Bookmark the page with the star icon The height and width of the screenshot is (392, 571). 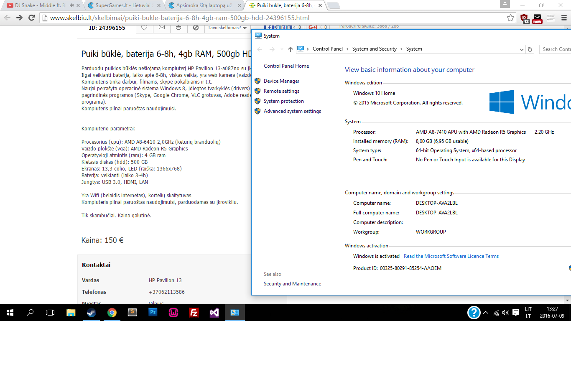click(510, 18)
